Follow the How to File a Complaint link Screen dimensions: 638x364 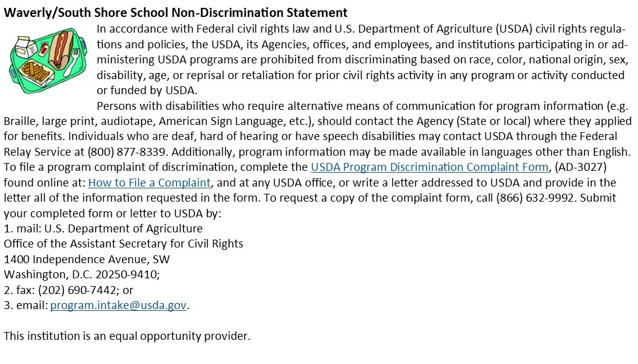tap(149, 182)
